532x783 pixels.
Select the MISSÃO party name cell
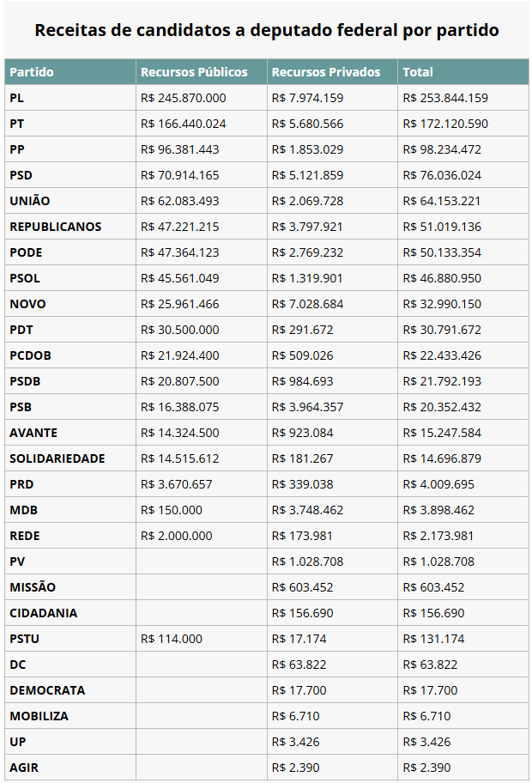pos(70,587)
